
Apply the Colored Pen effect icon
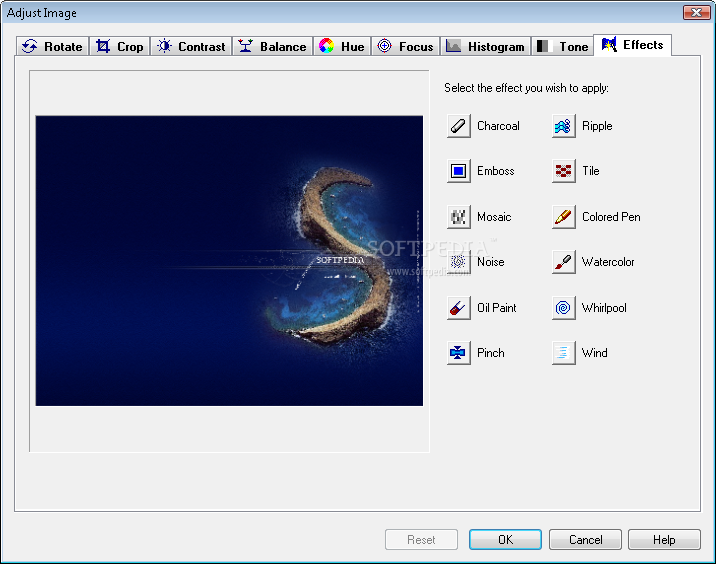click(x=563, y=217)
